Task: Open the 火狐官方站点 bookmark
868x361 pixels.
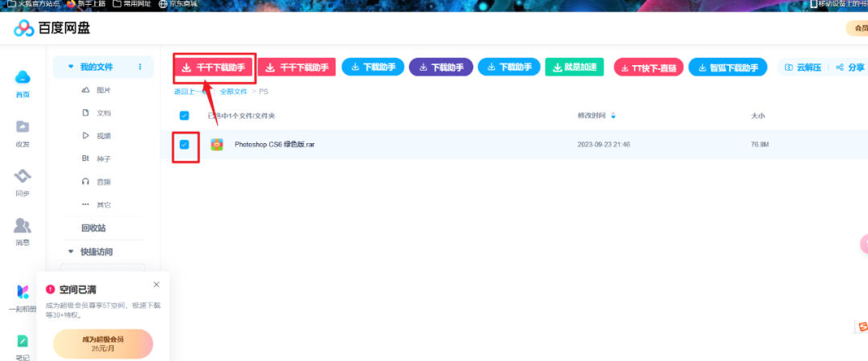Action: (x=33, y=4)
